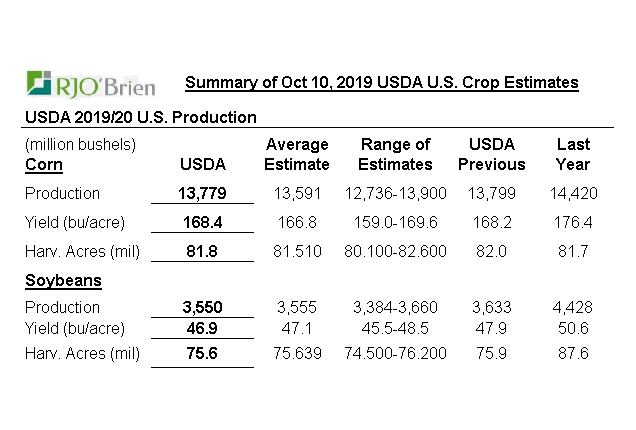Select corn harvested acres value 81.8
This screenshot has width=636, height=430.
tap(202, 252)
